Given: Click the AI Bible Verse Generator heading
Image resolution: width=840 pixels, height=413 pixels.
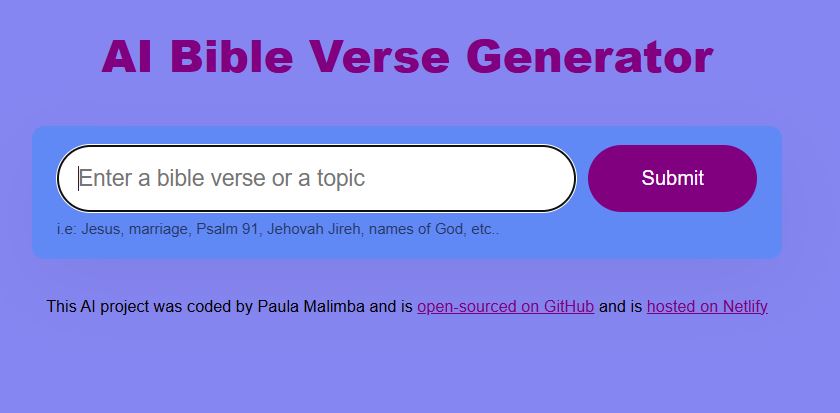Looking at the screenshot, I should click(407, 56).
